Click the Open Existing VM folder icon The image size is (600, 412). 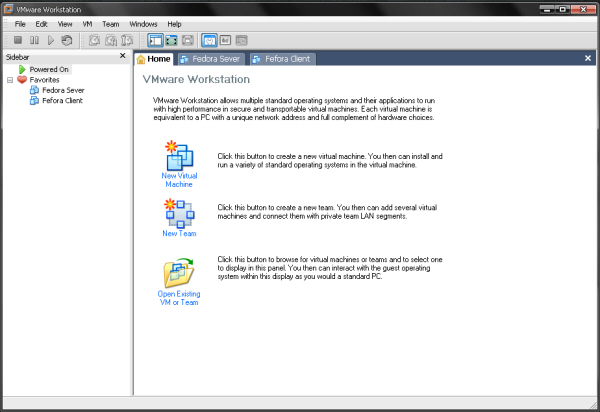(179, 272)
